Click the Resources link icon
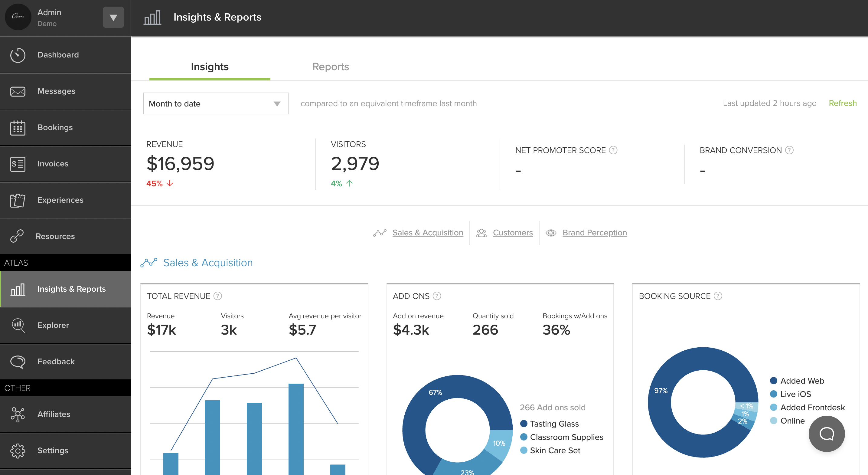 (18, 236)
